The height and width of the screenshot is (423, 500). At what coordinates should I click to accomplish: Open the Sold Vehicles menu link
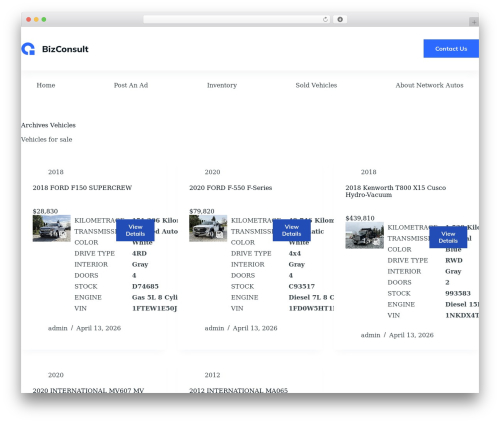316,85
